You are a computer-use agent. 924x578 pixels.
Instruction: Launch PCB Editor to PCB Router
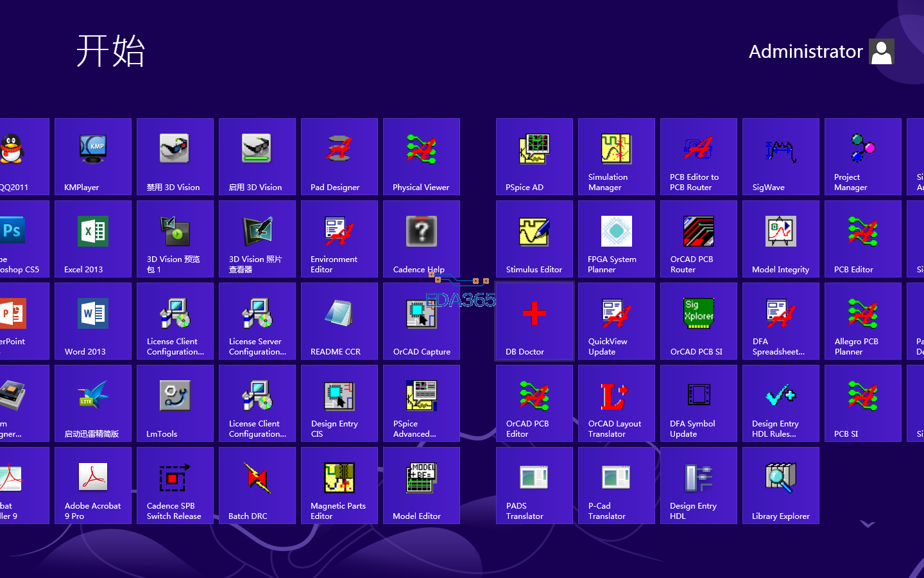click(699, 157)
